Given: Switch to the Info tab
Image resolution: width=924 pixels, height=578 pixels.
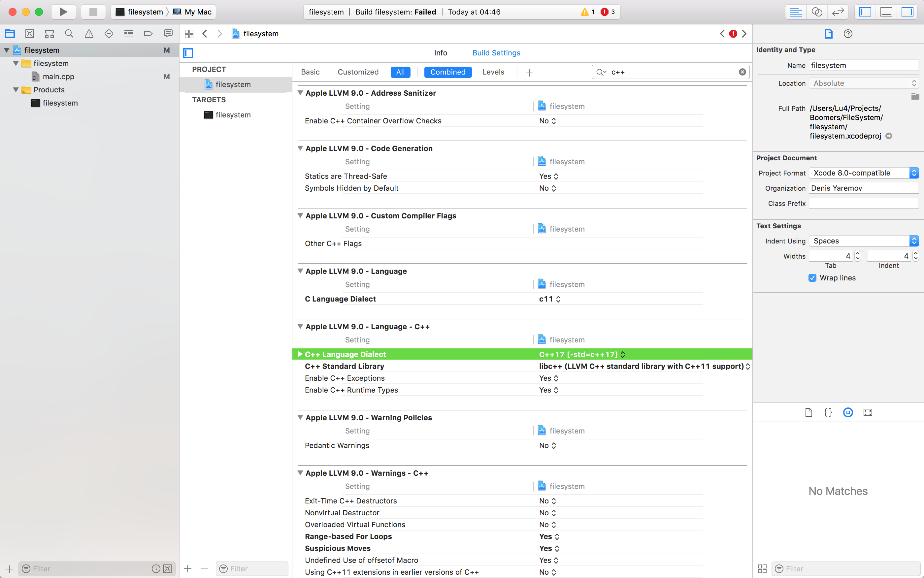Looking at the screenshot, I should tap(441, 53).
